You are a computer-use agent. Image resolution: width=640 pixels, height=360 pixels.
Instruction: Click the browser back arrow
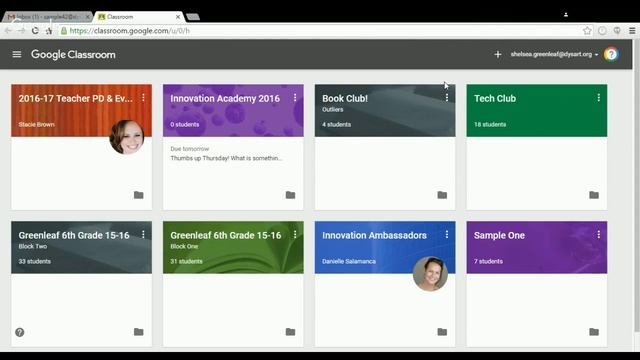pos(8,31)
